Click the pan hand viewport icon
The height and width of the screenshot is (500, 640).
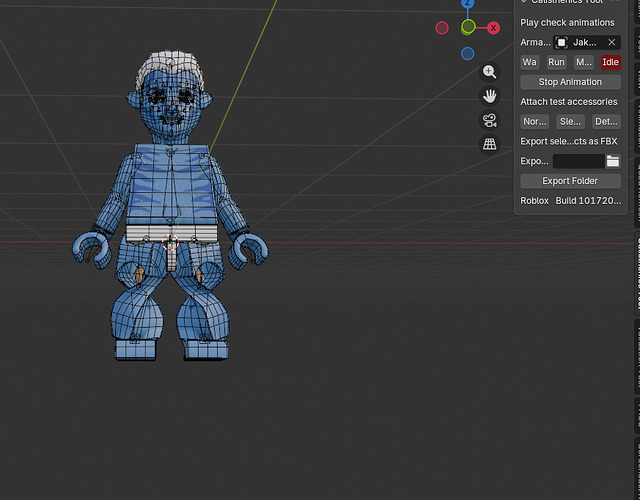pyautogui.click(x=489, y=96)
